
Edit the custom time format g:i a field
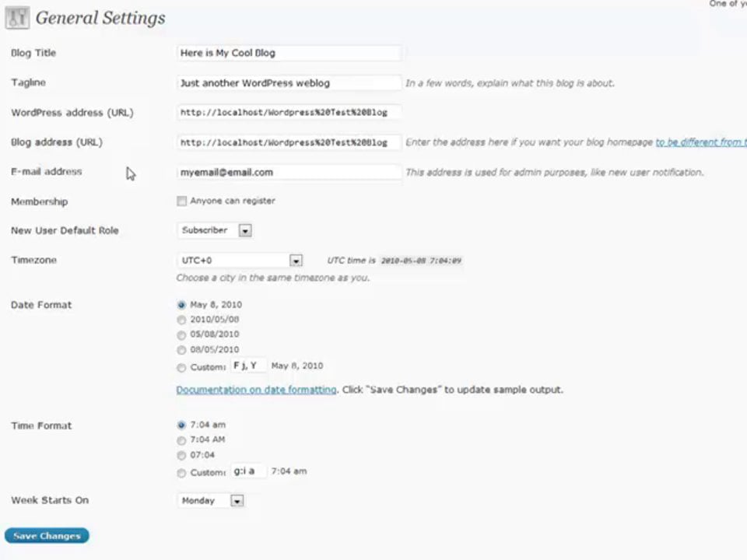point(248,471)
